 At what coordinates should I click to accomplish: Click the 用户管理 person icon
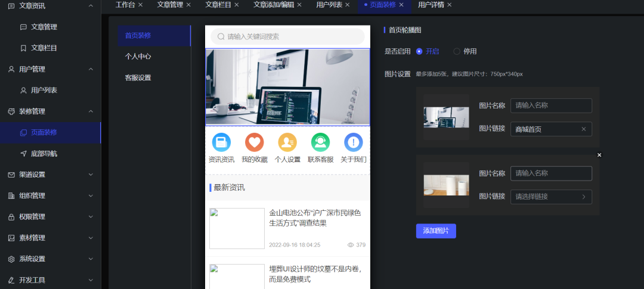(11, 69)
